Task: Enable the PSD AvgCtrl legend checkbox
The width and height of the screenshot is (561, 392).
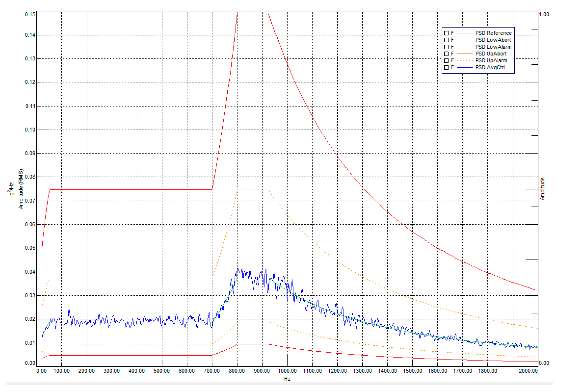Action: click(x=446, y=67)
